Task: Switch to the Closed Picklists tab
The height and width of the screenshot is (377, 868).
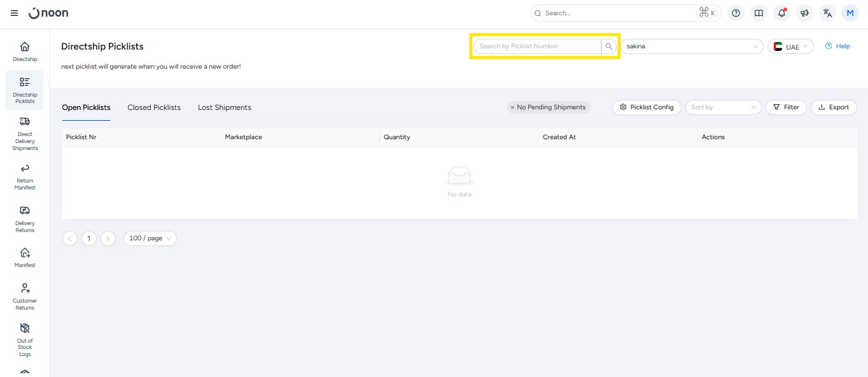Action: (154, 107)
